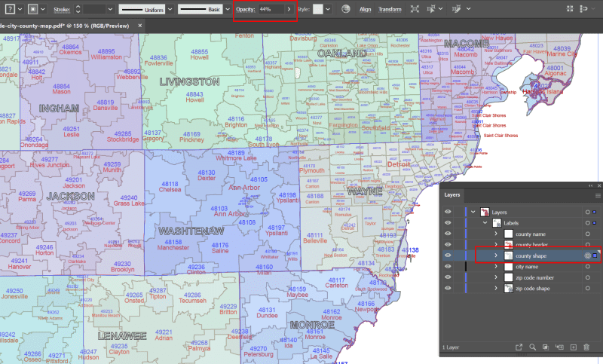
Task: Open the graphic Style dropdown arrow
Action: click(328, 9)
